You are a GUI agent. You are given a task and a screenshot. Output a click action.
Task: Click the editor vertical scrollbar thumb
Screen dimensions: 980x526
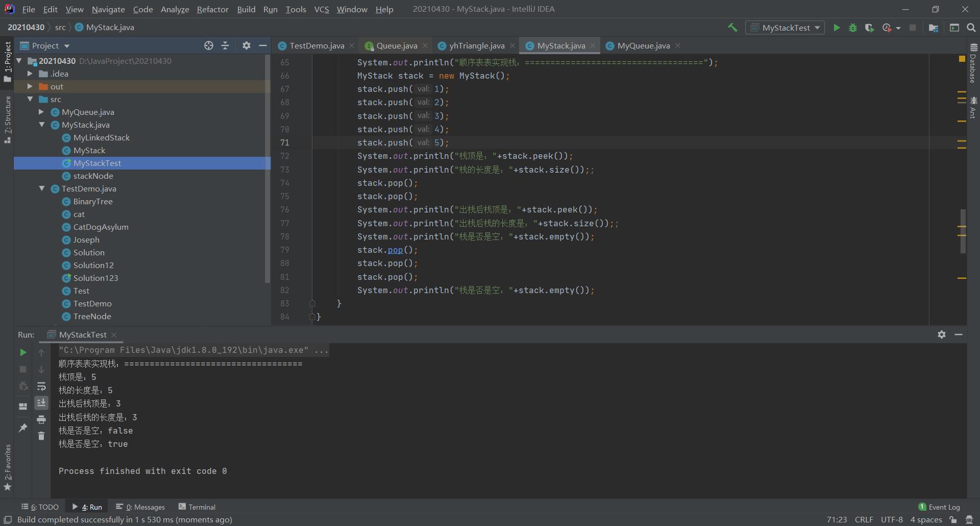click(963, 231)
